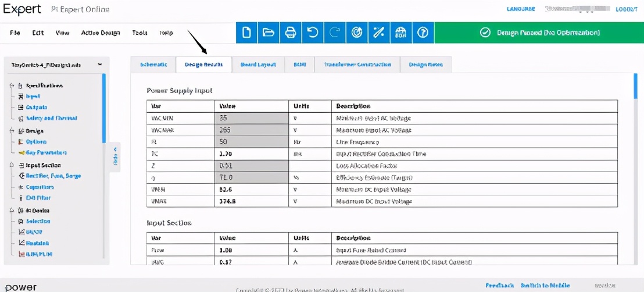Screen dimensions: 644x292
Task: Click the LANGUAGE link at top right
Action: pyautogui.click(x=520, y=9)
